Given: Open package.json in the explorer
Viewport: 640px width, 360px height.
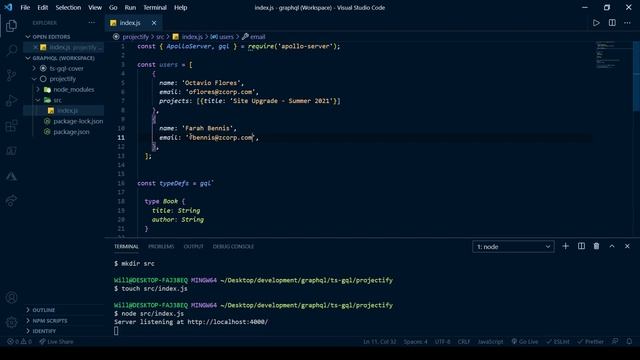Looking at the screenshot, I should coord(64,132).
